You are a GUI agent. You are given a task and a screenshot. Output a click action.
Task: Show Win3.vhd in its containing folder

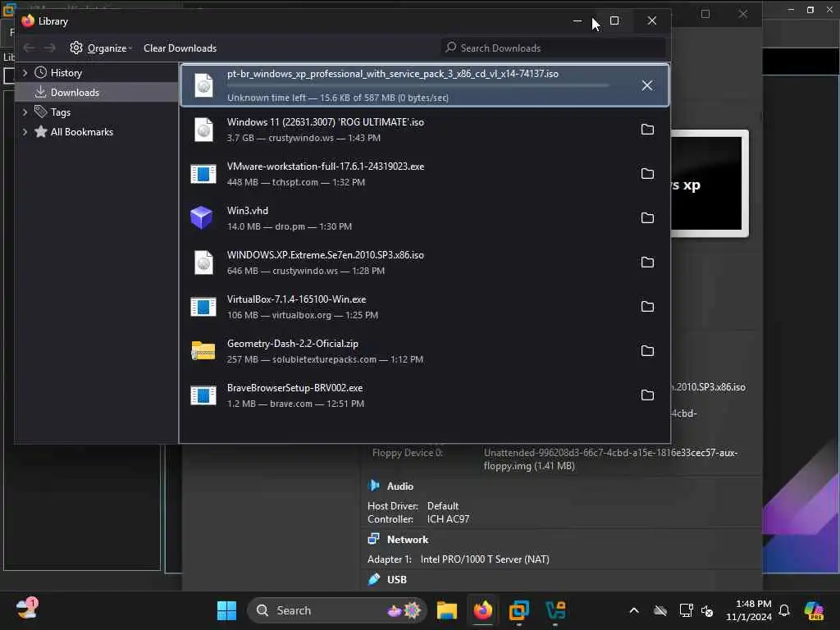[x=647, y=217]
